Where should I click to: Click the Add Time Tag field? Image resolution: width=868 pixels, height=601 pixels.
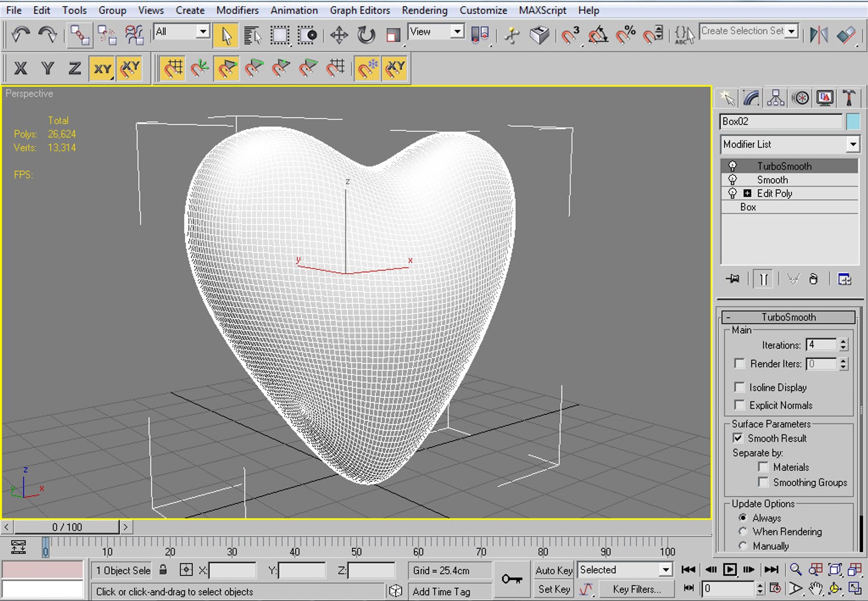click(450, 592)
